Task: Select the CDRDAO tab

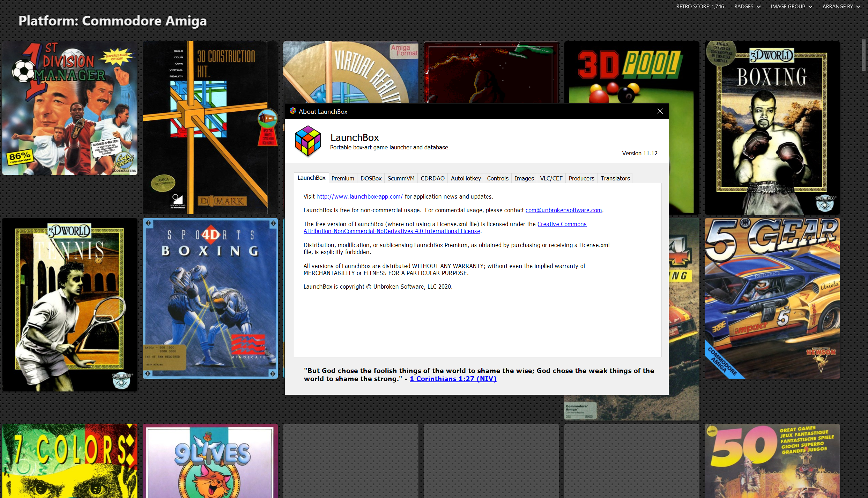Action: point(432,178)
